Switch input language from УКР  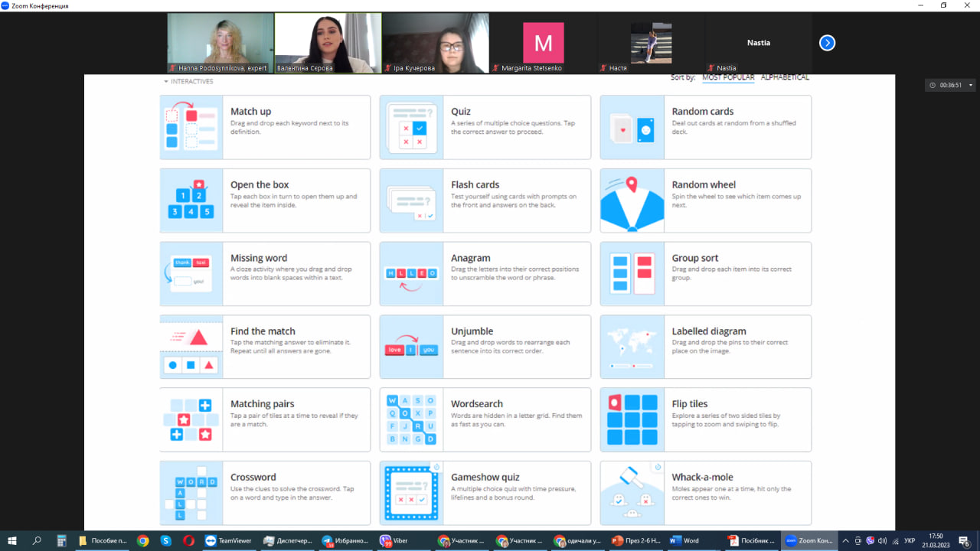coord(910,540)
